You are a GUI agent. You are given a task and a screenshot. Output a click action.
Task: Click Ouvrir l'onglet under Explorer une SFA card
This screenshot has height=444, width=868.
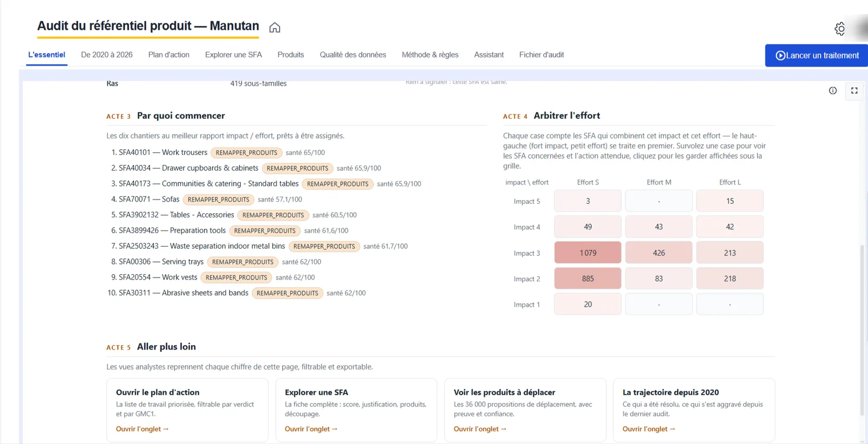point(311,429)
